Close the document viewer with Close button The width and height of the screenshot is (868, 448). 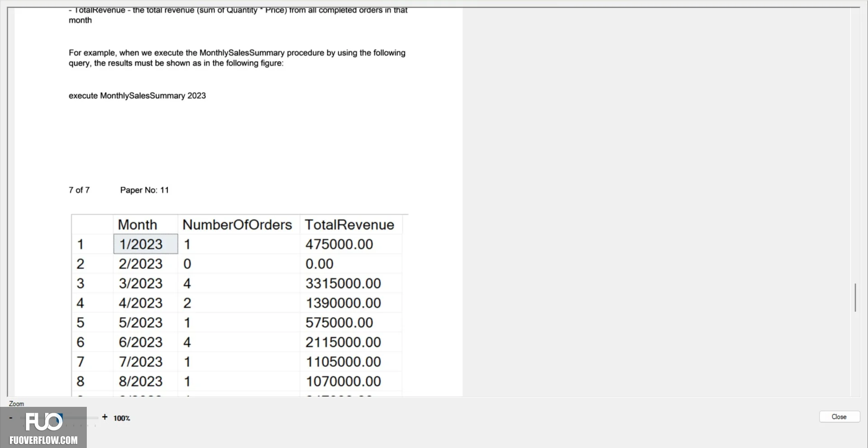coord(839,417)
